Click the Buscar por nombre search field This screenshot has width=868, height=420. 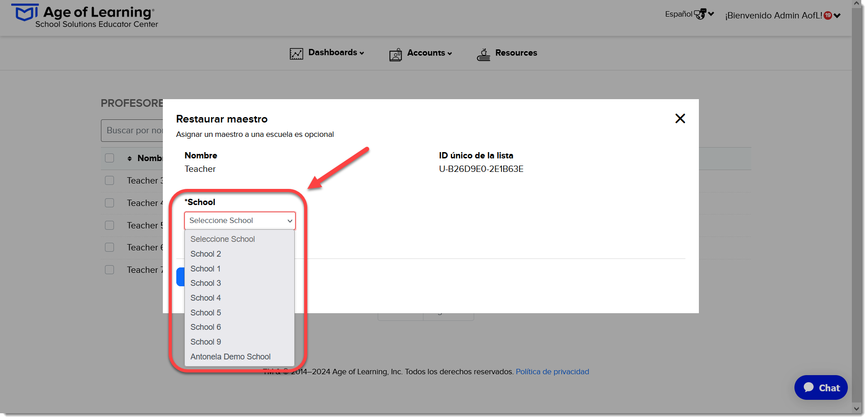(x=132, y=131)
